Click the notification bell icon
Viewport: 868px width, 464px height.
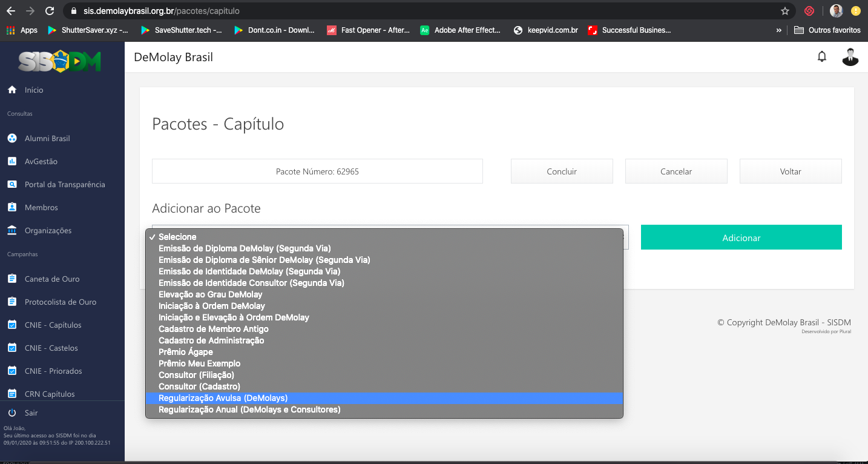point(821,57)
